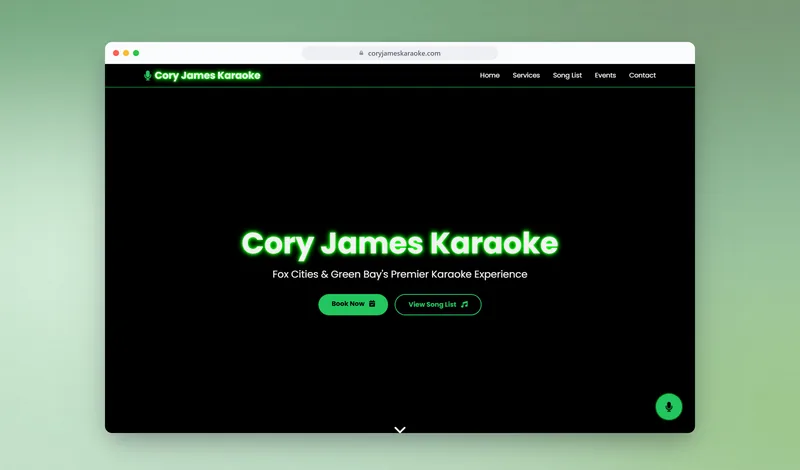Maximize the browser with the green button
The width and height of the screenshot is (800, 470).
point(136,53)
